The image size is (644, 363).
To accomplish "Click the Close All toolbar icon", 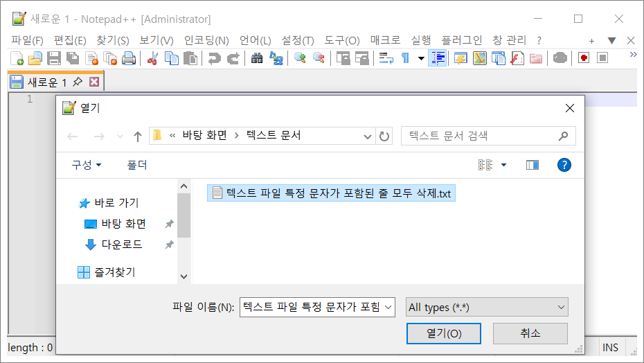I will click(110, 58).
